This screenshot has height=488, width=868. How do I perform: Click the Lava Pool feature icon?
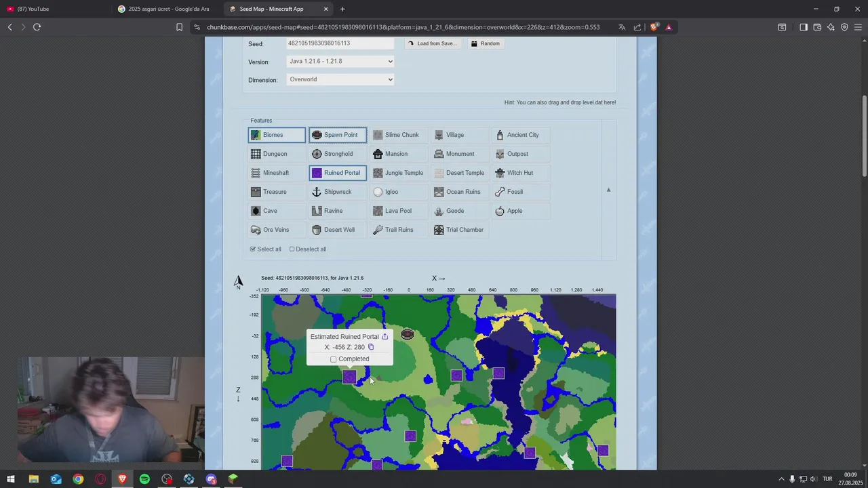coord(378,211)
